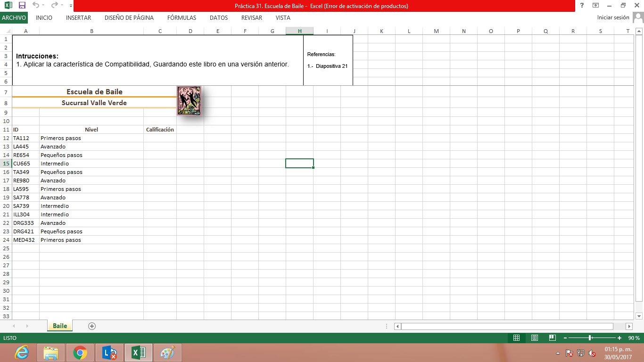Switch to the INICIO ribbon tab

click(x=44, y=18)
